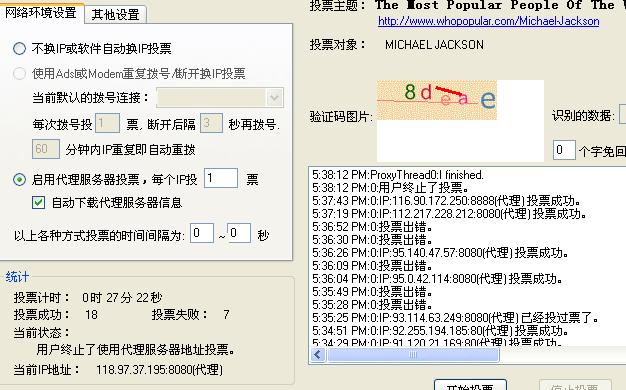Click the log scrollbar left arrow
This screenshot has width=626, height=390.
click(x=318, y=355)
